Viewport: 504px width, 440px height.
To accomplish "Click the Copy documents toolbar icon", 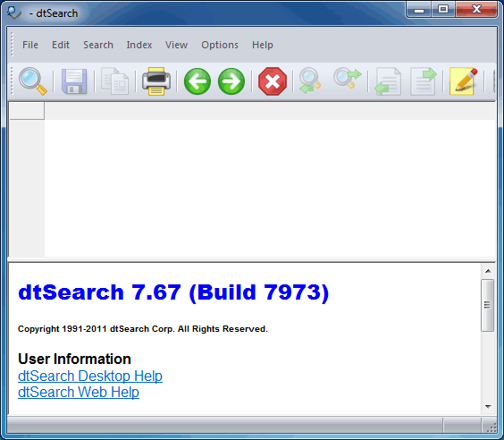I will (x=114, y=81).
